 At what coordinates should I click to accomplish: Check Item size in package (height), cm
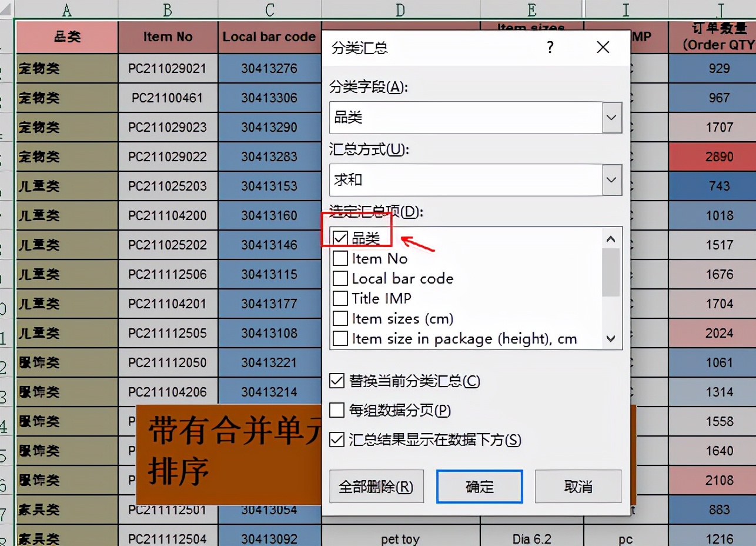340,338
